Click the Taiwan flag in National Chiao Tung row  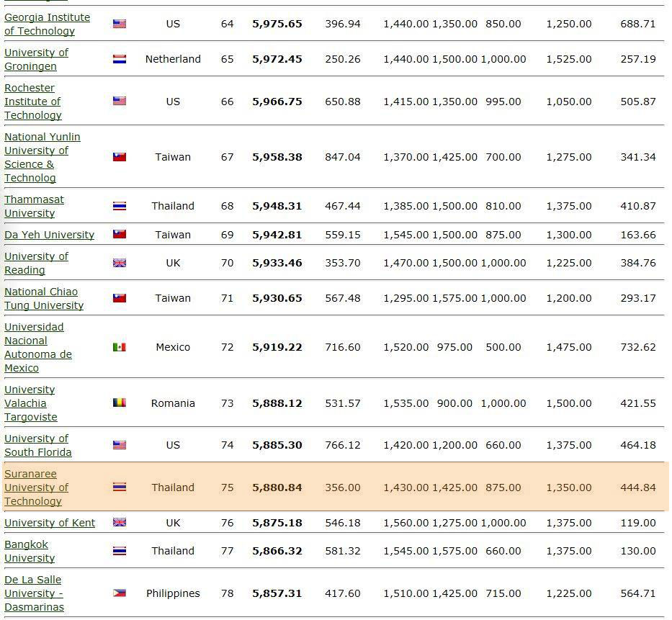coord(120,298)
